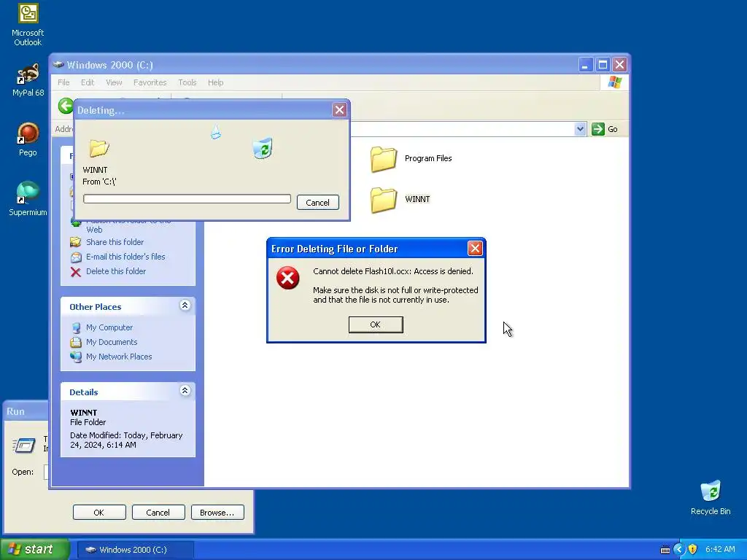
Task: Click the My Documents icon in Other Places
Action: pos(76,343)
